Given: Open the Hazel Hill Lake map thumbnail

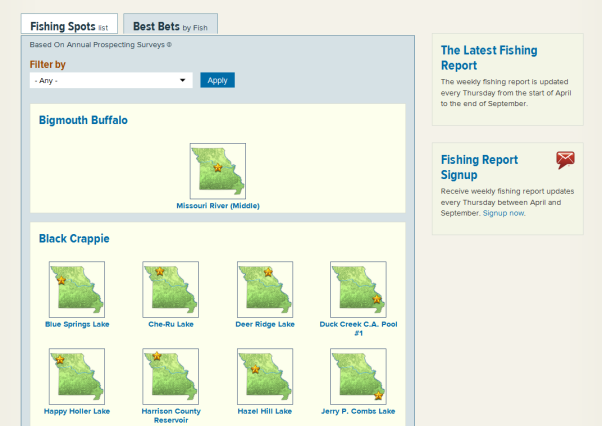Looking at the screenshot, I should point(265,376).
